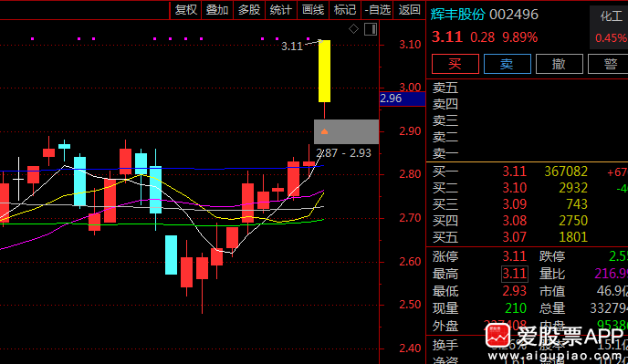The width and height of the screenshot is (628, 364).
Task: Click the boxed 最高 value 3.11
Action: click(x=515, y=274)
